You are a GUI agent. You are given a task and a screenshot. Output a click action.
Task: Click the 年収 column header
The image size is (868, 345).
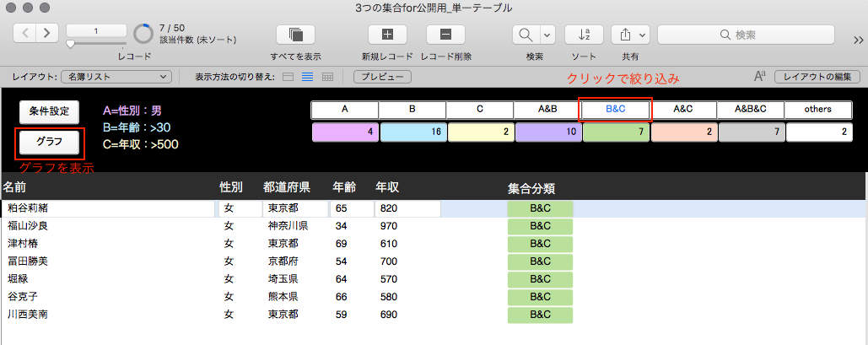pyautogui.click(x=387, y=187)
